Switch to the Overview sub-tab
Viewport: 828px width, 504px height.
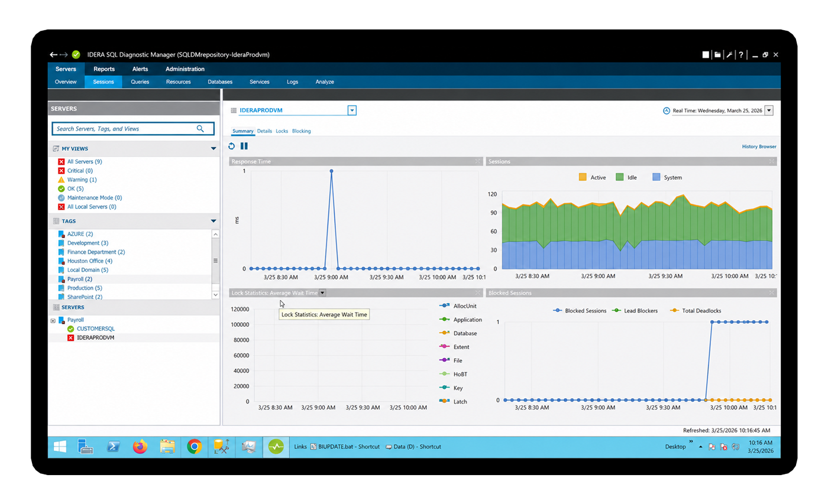[66, 82]
